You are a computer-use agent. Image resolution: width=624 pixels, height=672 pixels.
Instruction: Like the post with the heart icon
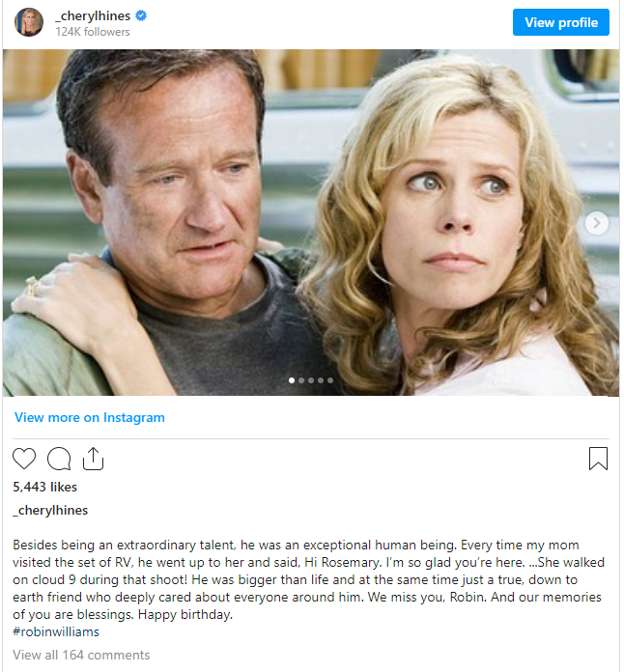(x=24, y=459)
